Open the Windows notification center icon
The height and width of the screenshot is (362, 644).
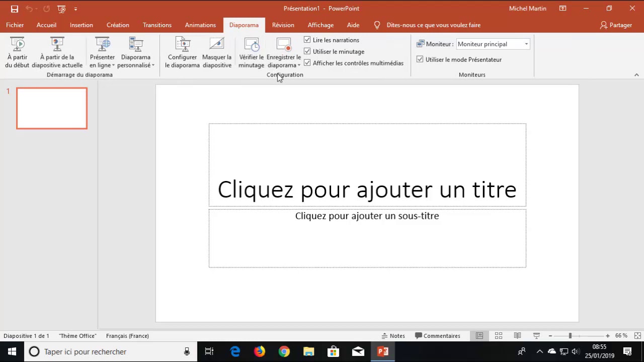(x=627, y=352)
